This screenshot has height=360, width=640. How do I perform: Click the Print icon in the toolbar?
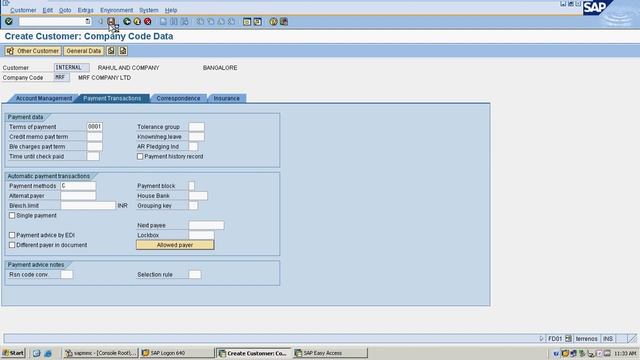click(163, 21)
